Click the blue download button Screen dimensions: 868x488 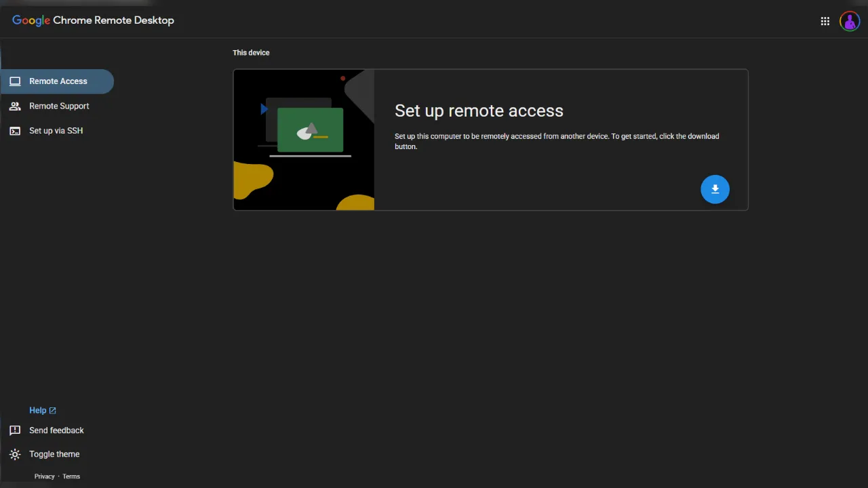(x=715, y=189)
